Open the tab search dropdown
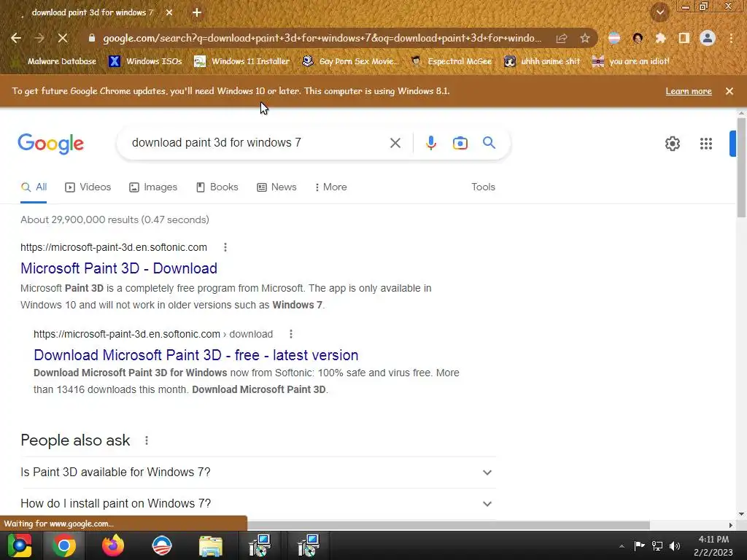The height and width of the screenshot is (560, 747). point(659,12)
